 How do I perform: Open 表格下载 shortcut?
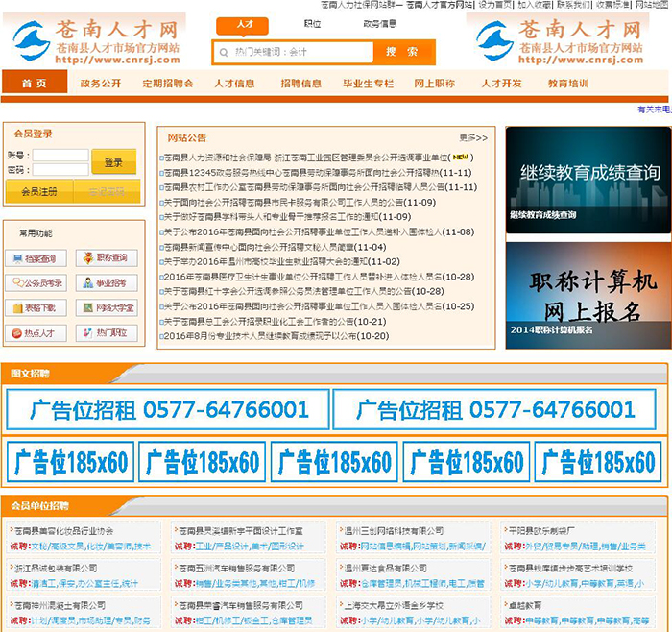point(36,308)
